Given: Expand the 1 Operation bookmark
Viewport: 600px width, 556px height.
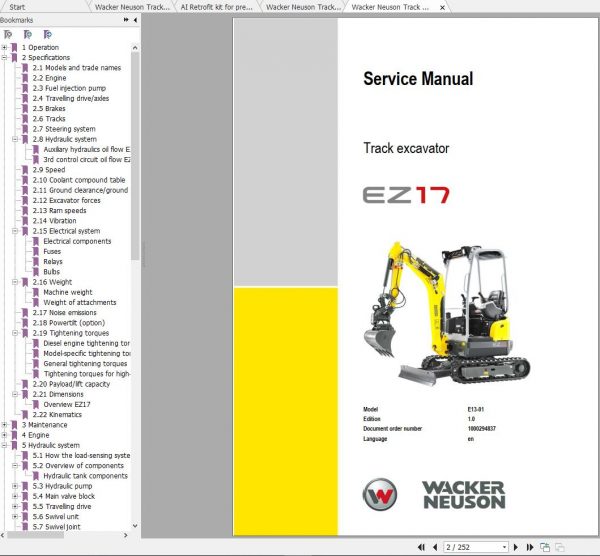Looking at the screenshot, I should point(4,47).
